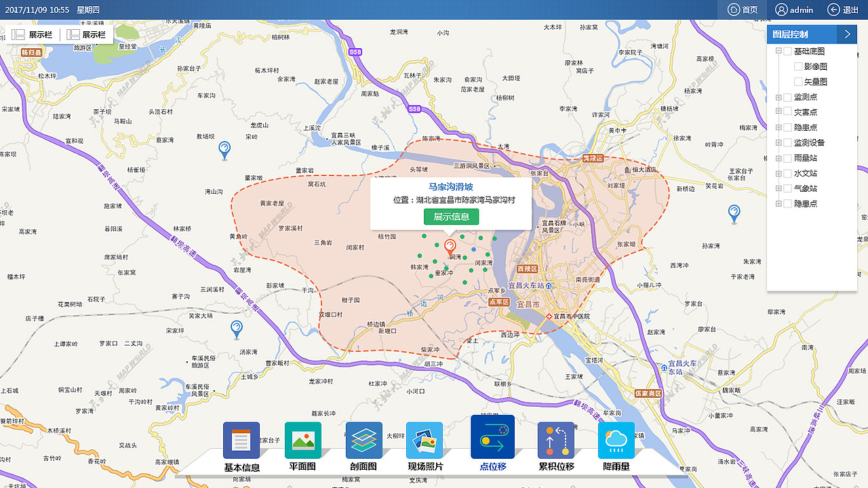Viewport: 868px width, 488px height.
Task: Click the orange landslide marker pin
Action: (x=450, y=248)
